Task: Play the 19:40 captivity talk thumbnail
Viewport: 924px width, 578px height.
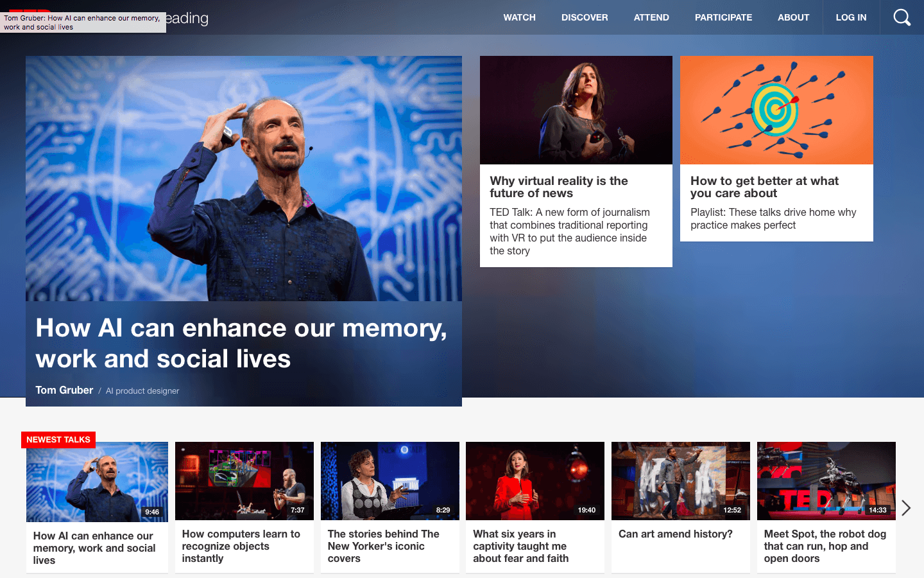Action: [x=535, y=481]
